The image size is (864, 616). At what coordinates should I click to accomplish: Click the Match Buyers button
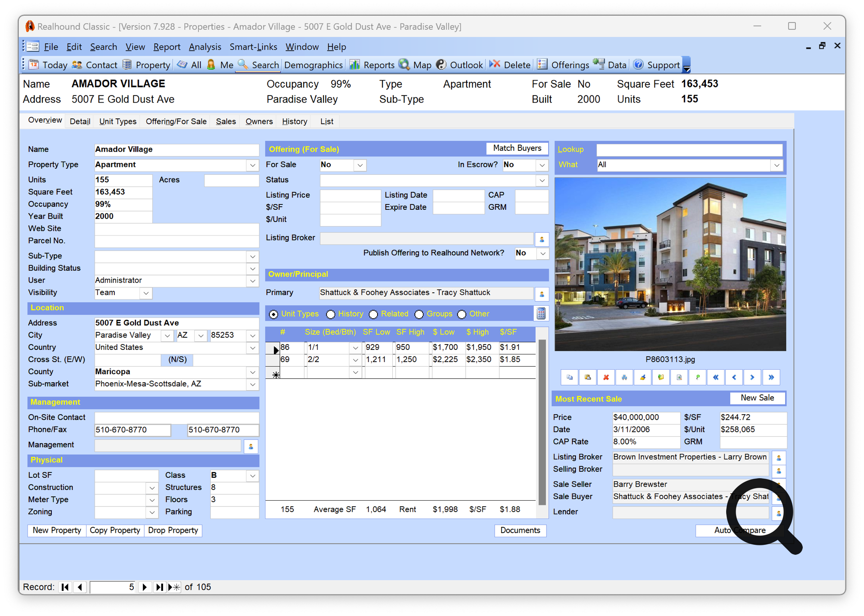click(x=517, y=148)
